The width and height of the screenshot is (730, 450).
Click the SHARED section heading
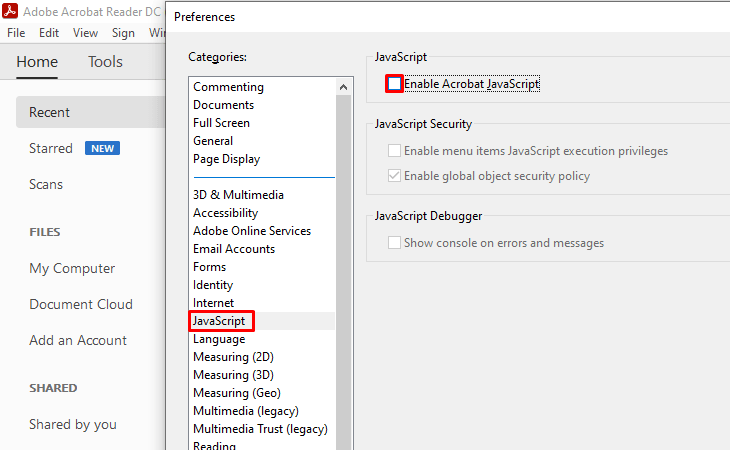(53, 388)
